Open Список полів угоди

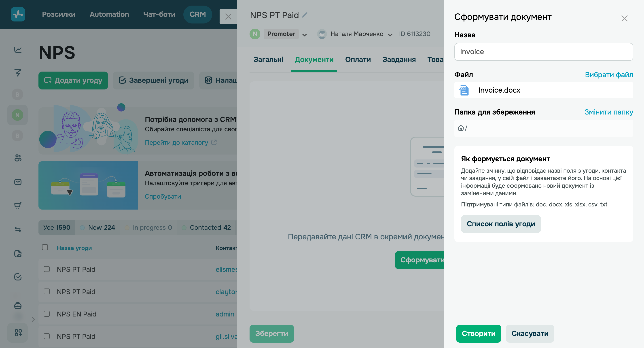pos(501,224)
